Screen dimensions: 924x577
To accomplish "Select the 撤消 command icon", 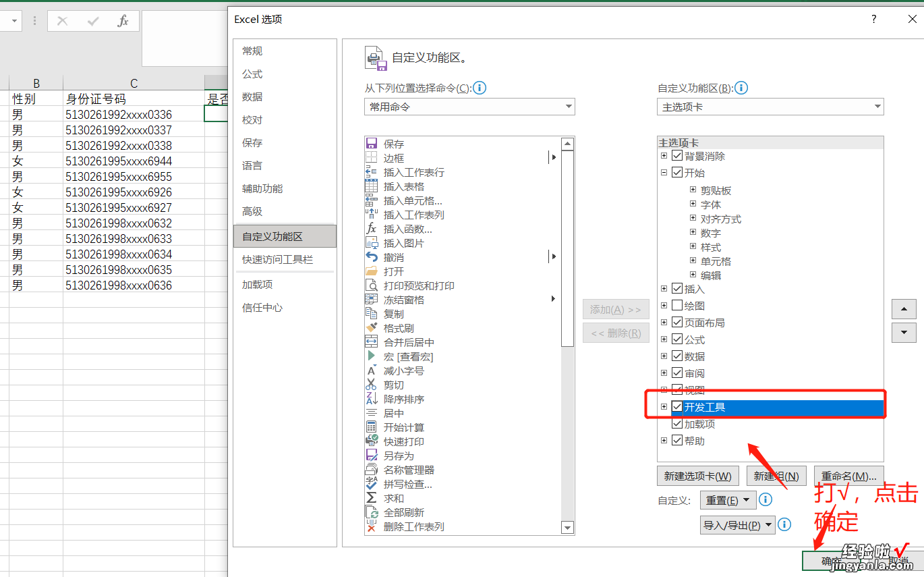I will [371, 257].
